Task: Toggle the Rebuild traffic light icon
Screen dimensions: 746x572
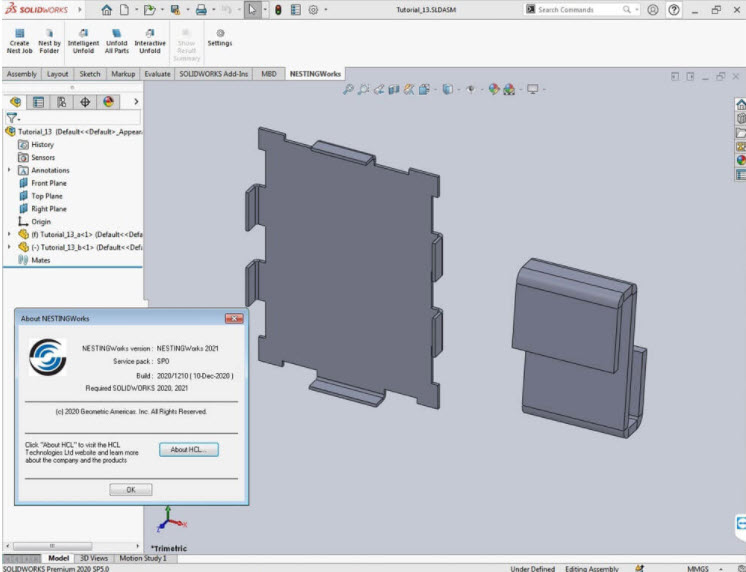Action: (x=278, y=10)
